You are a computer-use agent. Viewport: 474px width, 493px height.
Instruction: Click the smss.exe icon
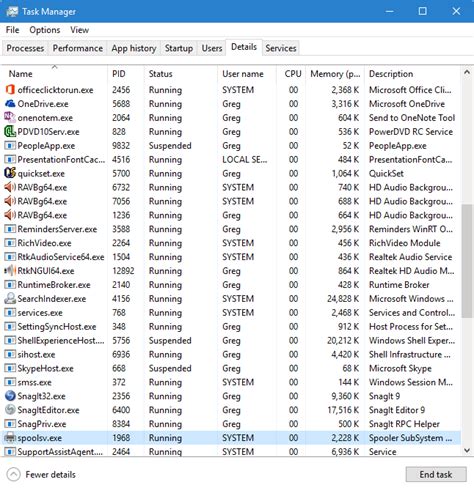pyautogui.click(x=10, y=382)
